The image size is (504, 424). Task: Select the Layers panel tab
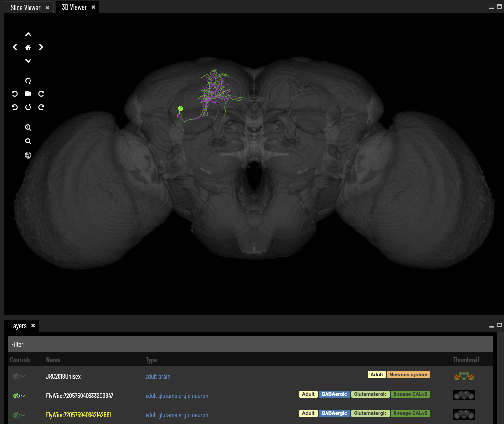point(18,326)
